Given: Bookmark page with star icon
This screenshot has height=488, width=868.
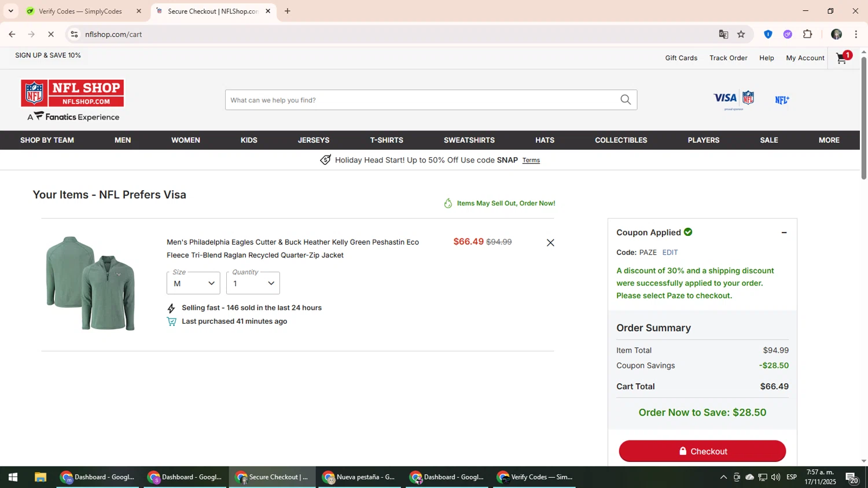Looking at the screenshot, I should (x=741, y=34).
